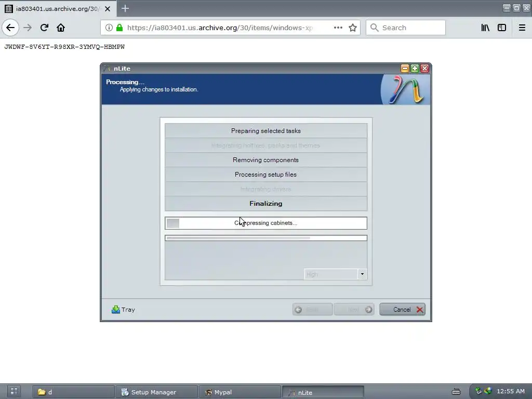Close the nLite window
Screen dimensions: 532x399
(x=424, y=69)
